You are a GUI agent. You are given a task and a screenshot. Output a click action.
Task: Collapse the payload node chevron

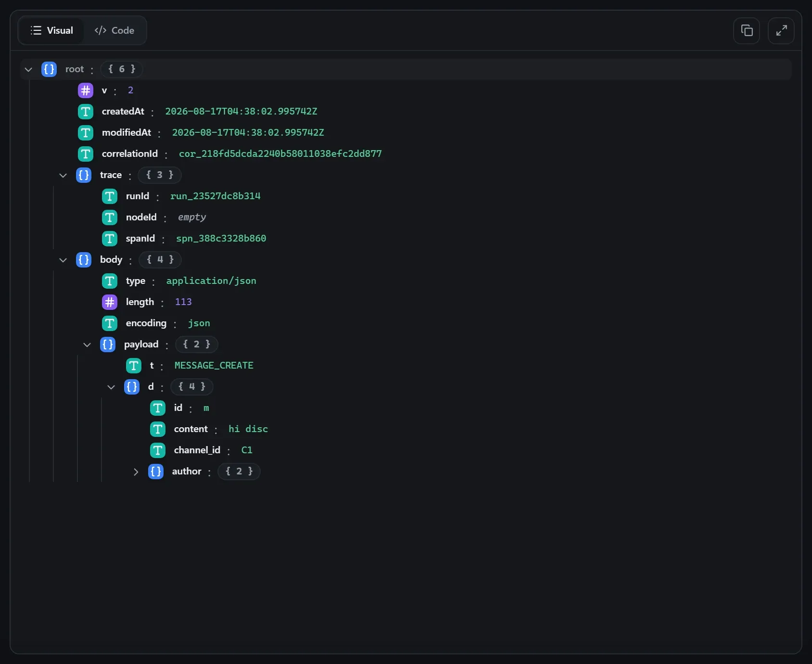pyautogui.click(x=87, y=345)
